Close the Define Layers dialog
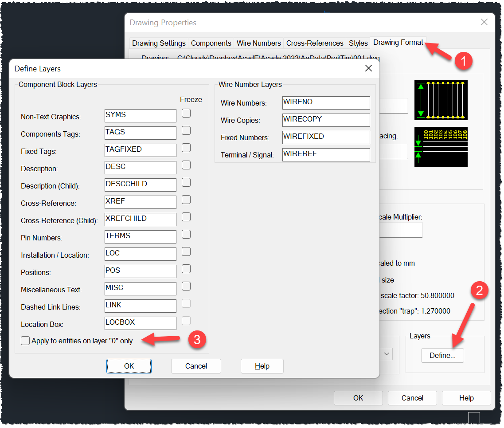 [x=368, y=68]
